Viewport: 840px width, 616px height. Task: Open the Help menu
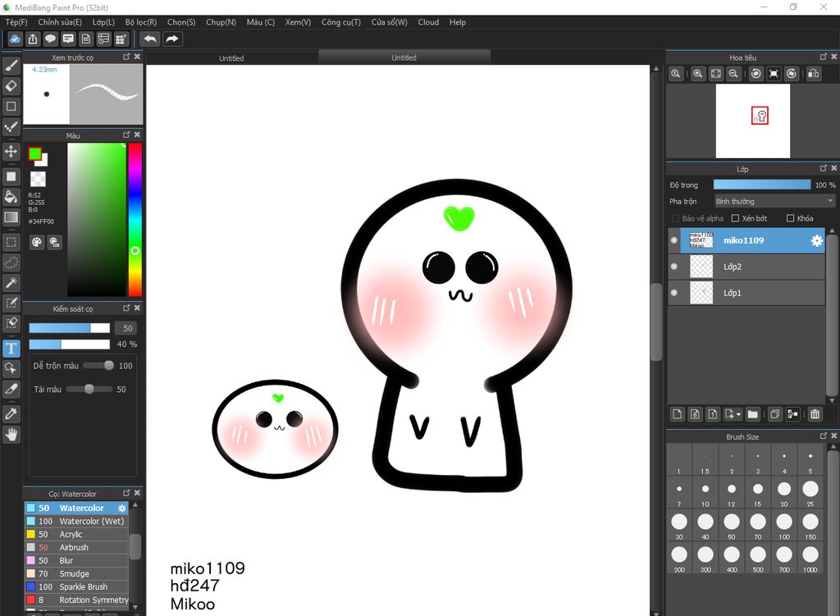(x=458, y=22)
